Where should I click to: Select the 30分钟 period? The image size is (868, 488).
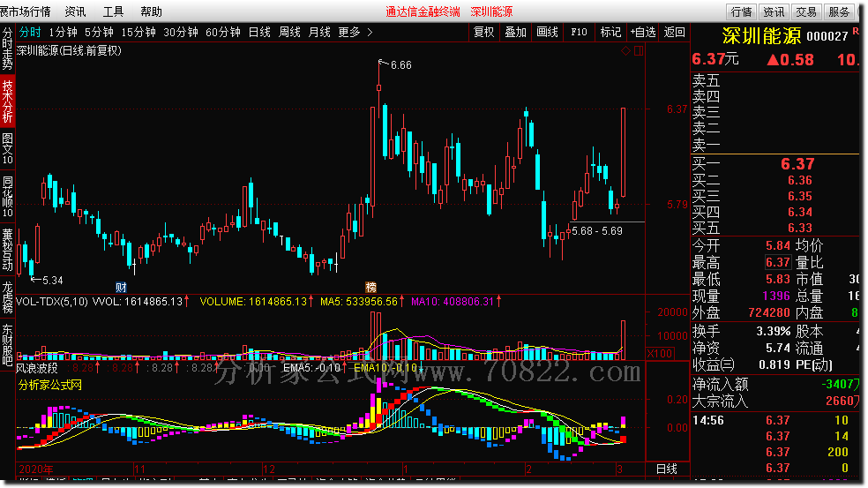pos(181,32)
